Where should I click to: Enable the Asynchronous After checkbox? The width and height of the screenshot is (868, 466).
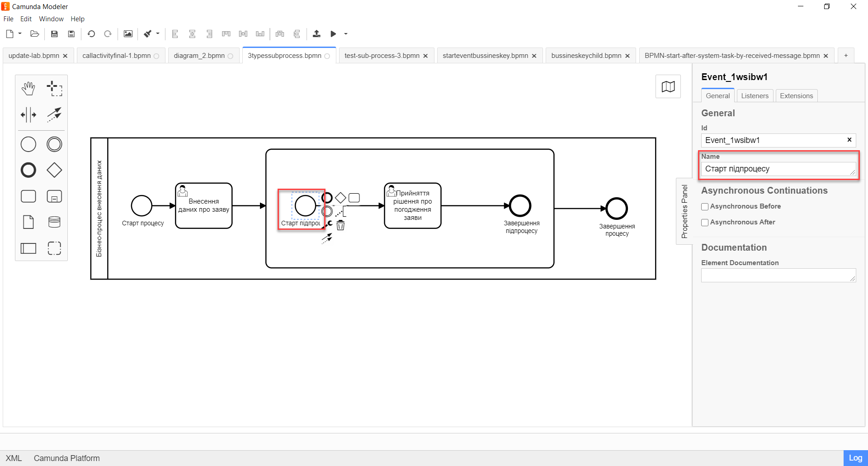[705, 223]
